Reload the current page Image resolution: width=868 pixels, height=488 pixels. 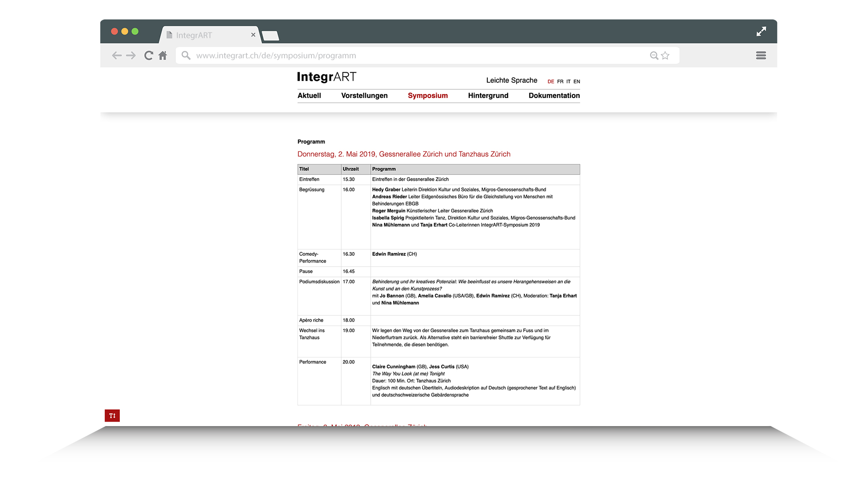click(x=148, y=55)
